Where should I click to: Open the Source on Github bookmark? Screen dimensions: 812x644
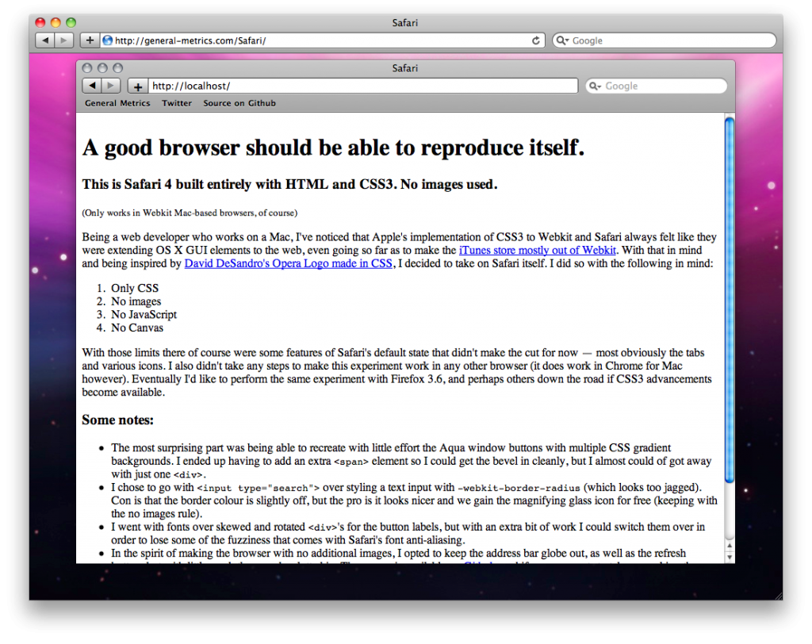pyautogui.click(x=239, y=103)
